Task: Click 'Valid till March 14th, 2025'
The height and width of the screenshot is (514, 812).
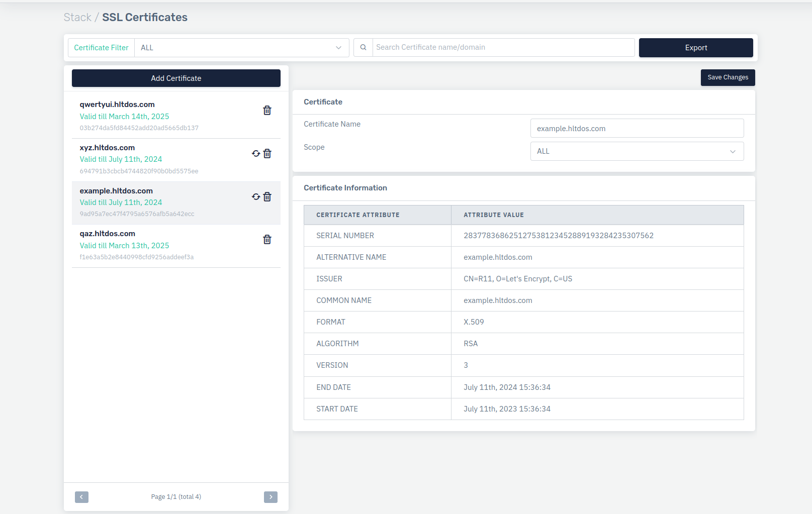Action: pos(124,117)
